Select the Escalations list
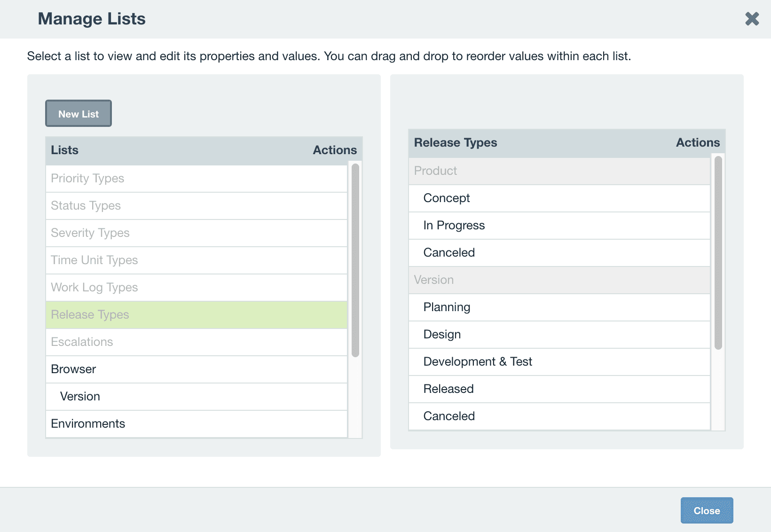Image resolution: width=771 pixels, height=532 pixels. (x=197, y=342)
